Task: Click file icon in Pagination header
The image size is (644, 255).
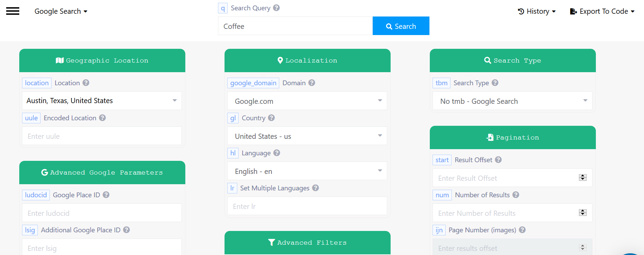Action: click(x=490, y=137)
